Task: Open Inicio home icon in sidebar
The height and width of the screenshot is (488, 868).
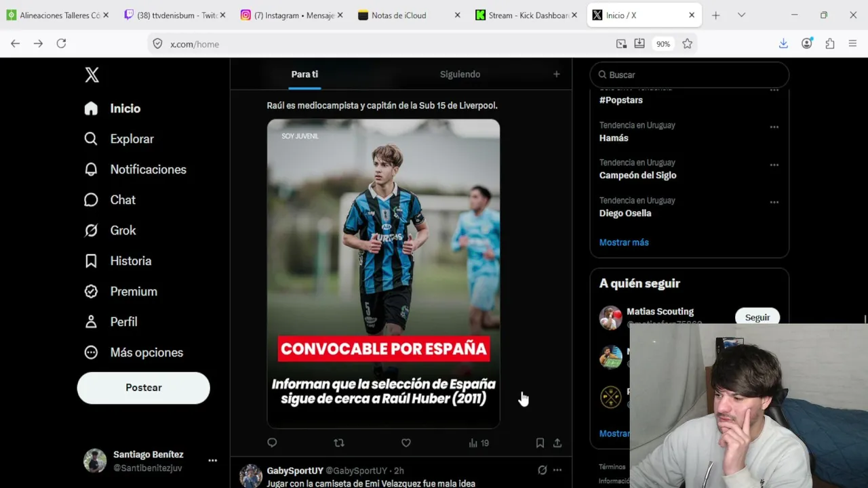Action: click(91, 108)
